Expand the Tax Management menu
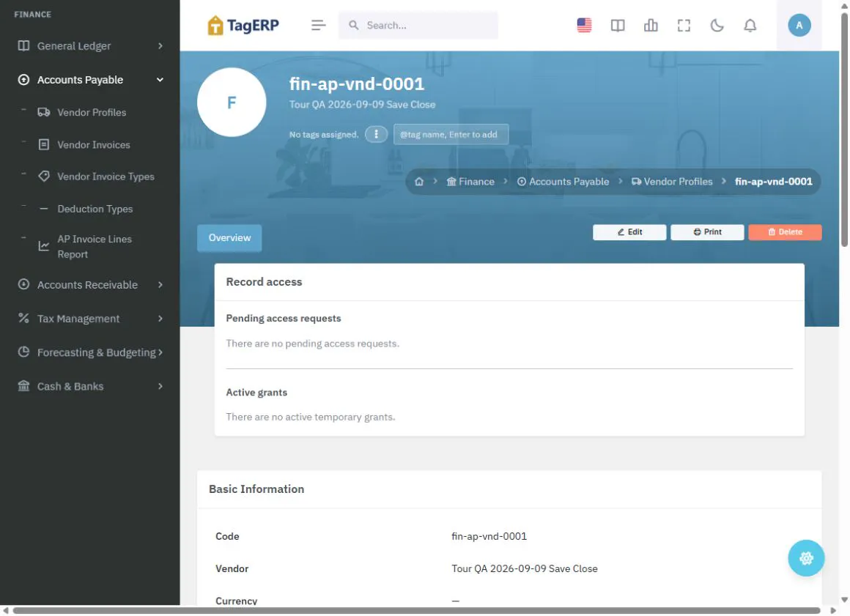Viewport: 850px width, 616px height. pyautogui.click(x=90, y=319)
